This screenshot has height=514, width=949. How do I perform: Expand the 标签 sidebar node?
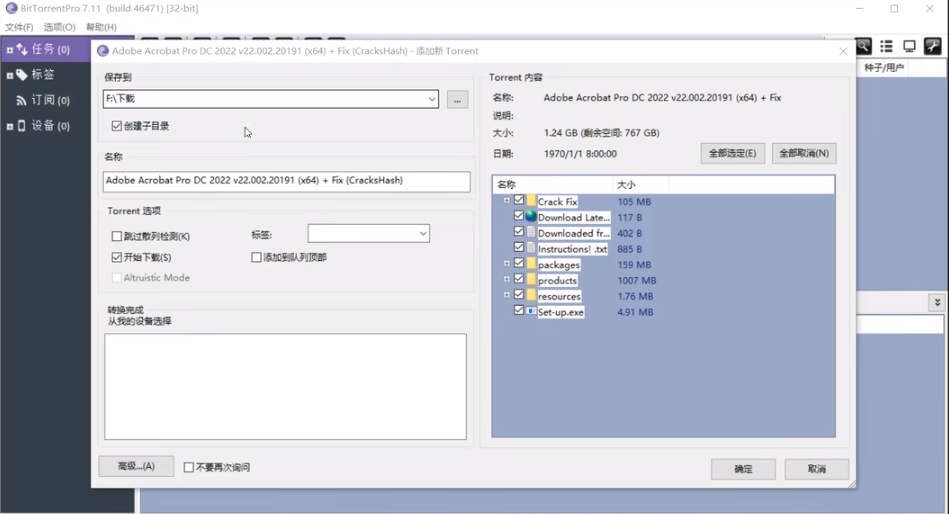coord(10,76)
